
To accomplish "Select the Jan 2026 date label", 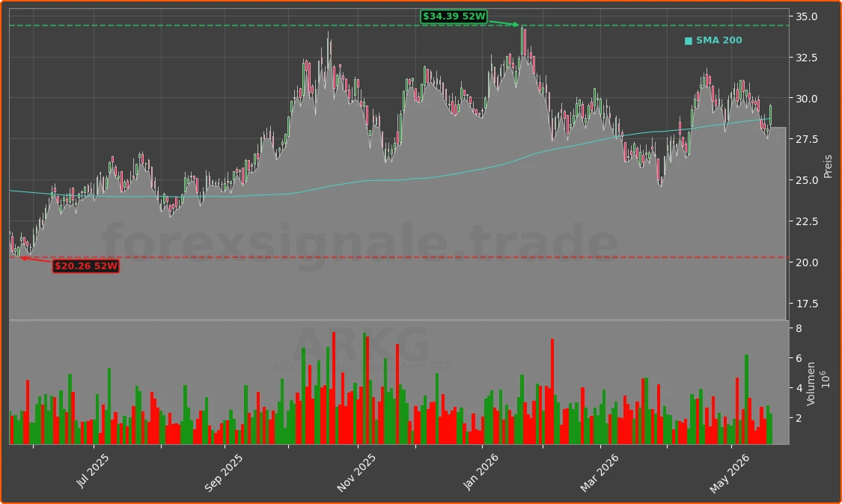I will pyautogui.click(x=481, y=472).
